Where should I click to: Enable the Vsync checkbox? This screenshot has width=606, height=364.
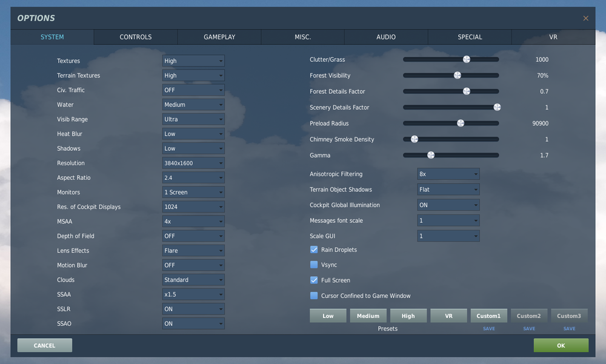(x=314, y=265)
